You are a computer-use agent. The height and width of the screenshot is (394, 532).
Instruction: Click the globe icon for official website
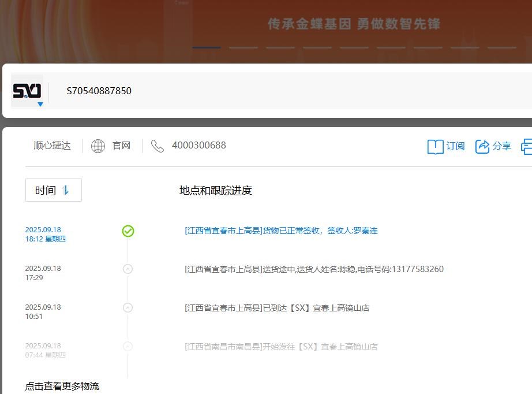point(98,146)
